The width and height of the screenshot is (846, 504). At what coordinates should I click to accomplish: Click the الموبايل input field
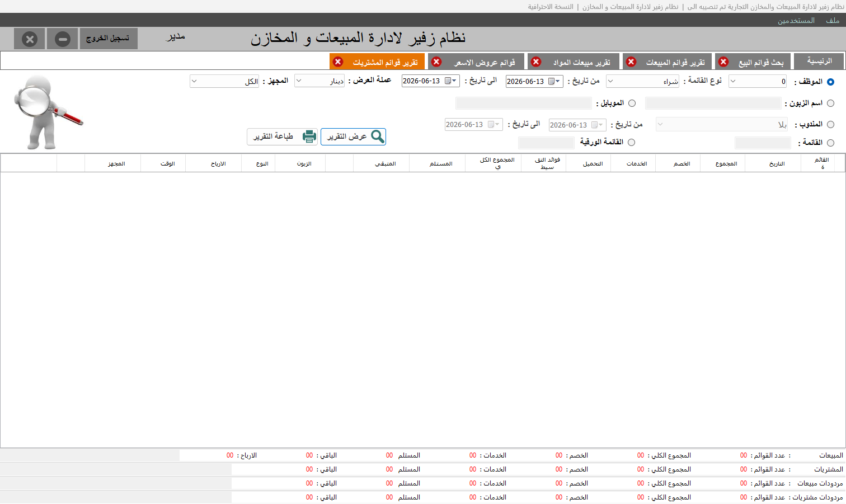(524, 103)
